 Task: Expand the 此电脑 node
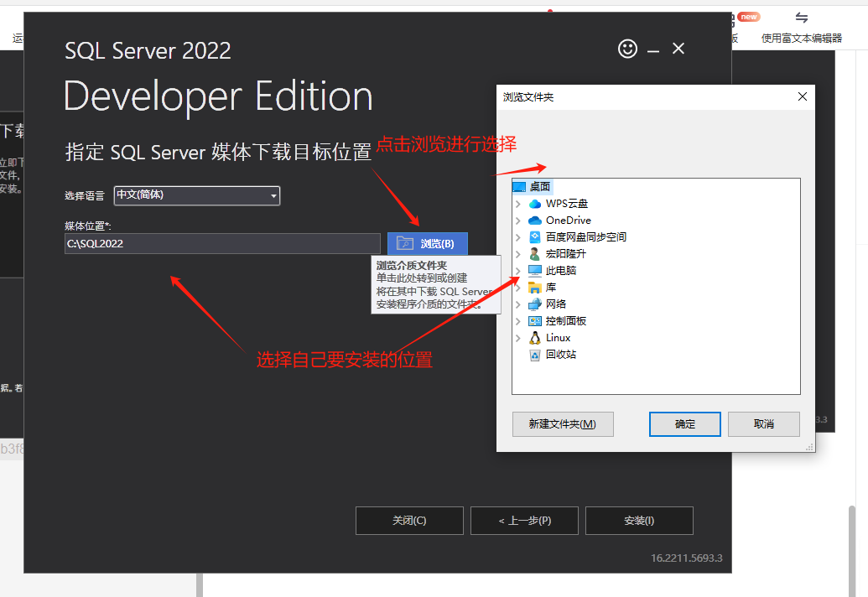(518, 271)
